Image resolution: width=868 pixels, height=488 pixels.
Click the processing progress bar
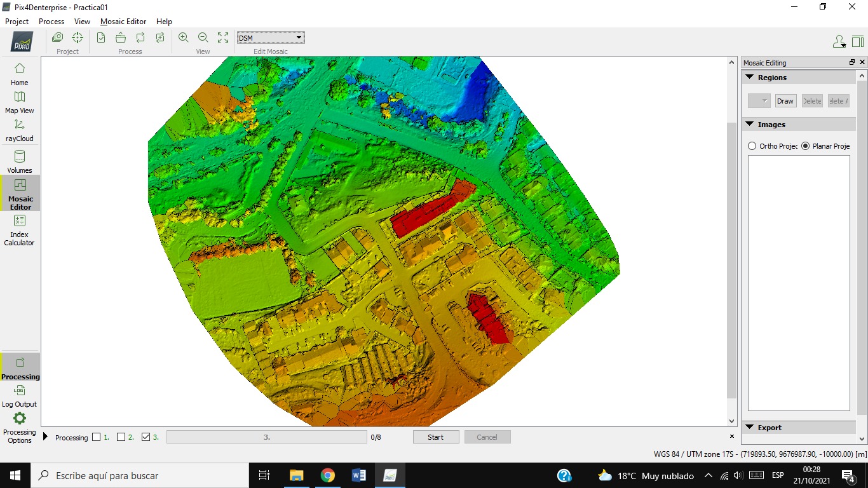click(266, 437)
